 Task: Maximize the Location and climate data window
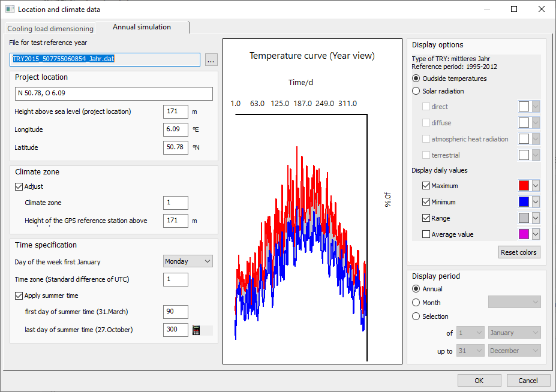514,9
